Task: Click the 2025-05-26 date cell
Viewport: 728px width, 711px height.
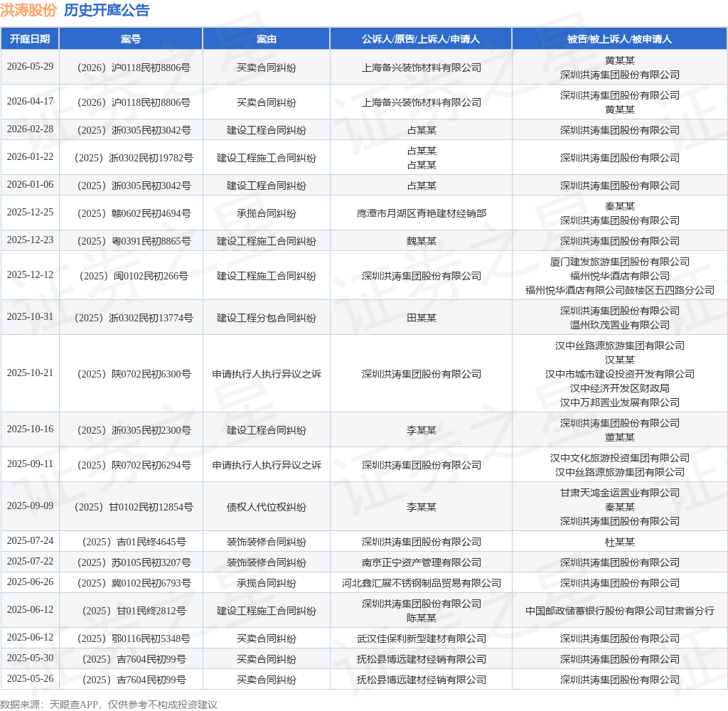Action: click(x=30, y=678)
